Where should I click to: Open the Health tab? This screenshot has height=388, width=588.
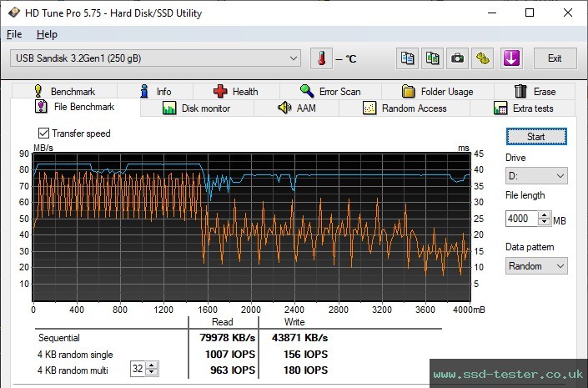tap(236, 92)
